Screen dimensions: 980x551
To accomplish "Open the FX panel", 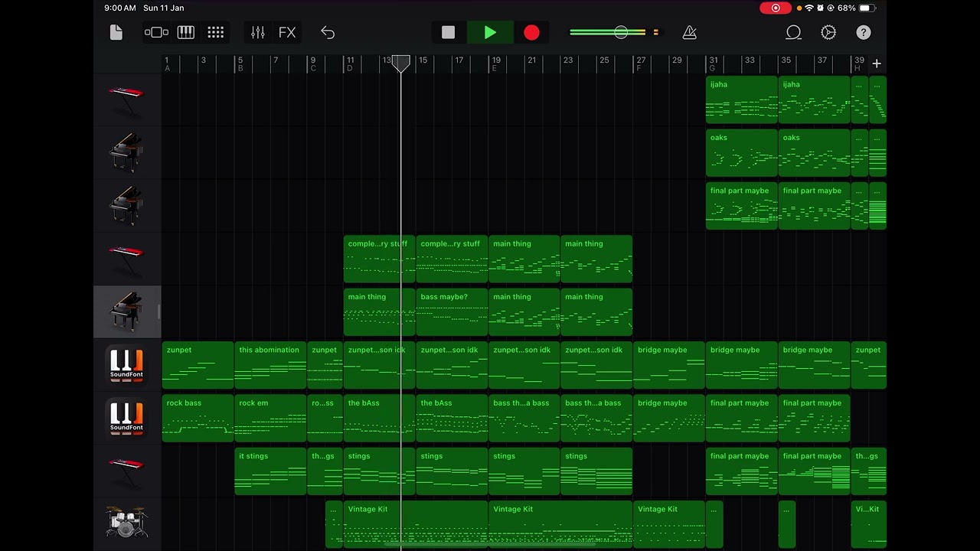I will 287,32.
